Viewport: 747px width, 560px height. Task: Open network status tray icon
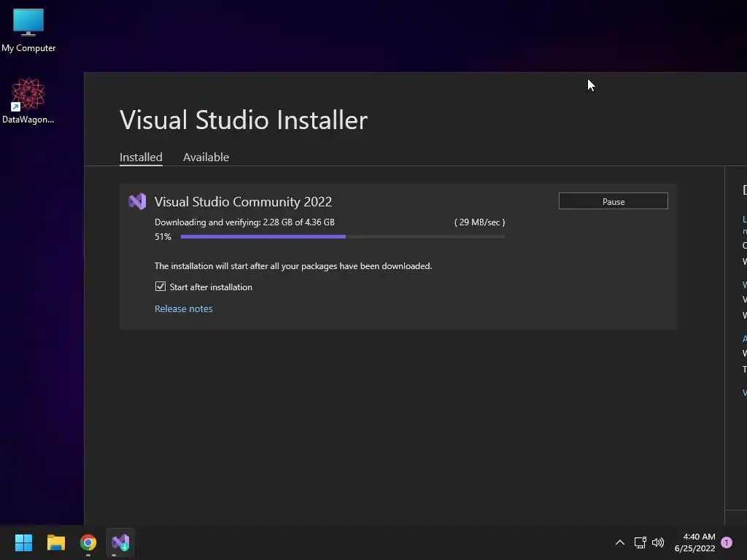(640, 542)
